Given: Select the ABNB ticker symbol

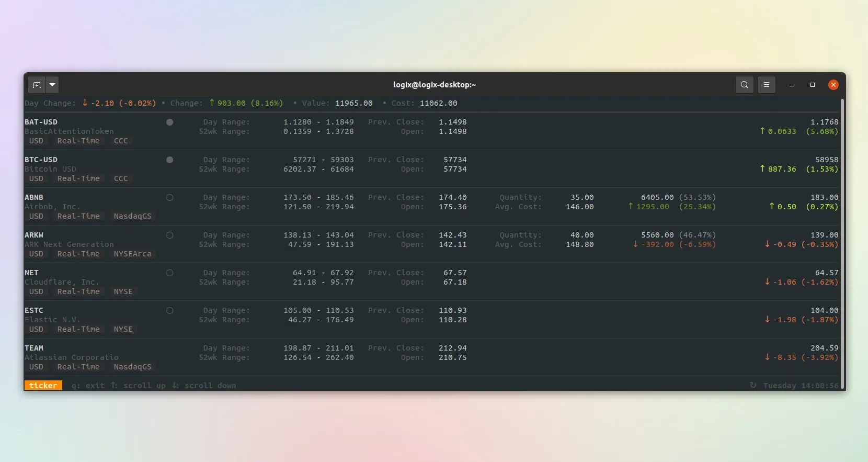Looking at the screenshot, I should [34, 198].
